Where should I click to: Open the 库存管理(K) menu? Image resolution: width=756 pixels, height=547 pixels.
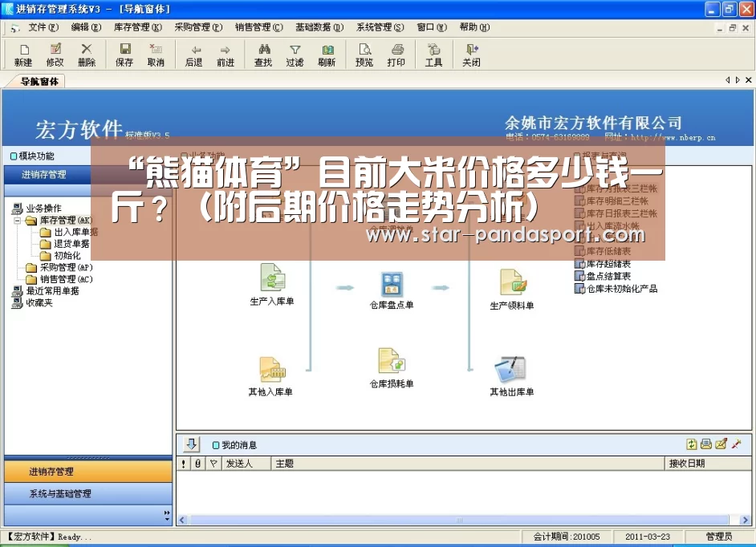(138, 27)
